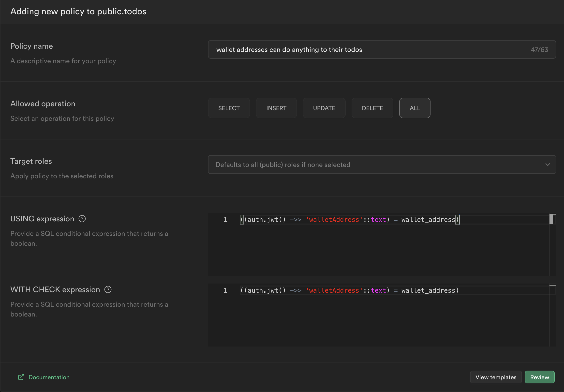Click the 'Policy name' label
Image resolution: width=564 pixels, height=392 pixels.
click(x=31, y=46)
